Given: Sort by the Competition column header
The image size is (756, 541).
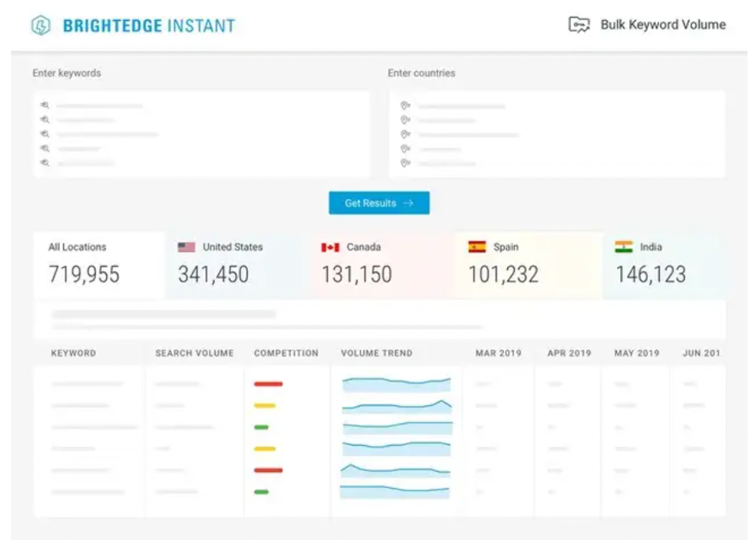Looking at the screenshot, I should coord(287,353).
